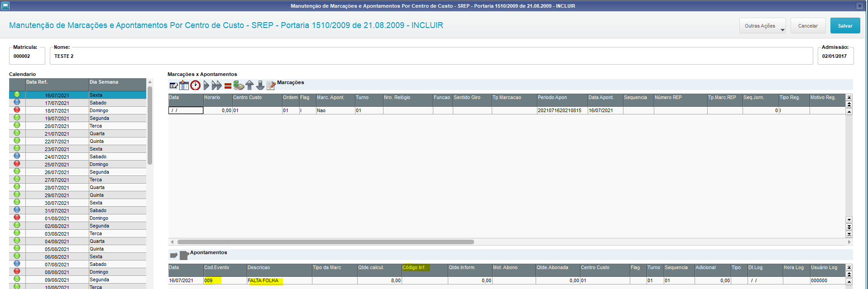Open the Outras Ações dropdown
The height and width of the screenshot is (289, 868).
pyautogui.click(x=762, y=26)
